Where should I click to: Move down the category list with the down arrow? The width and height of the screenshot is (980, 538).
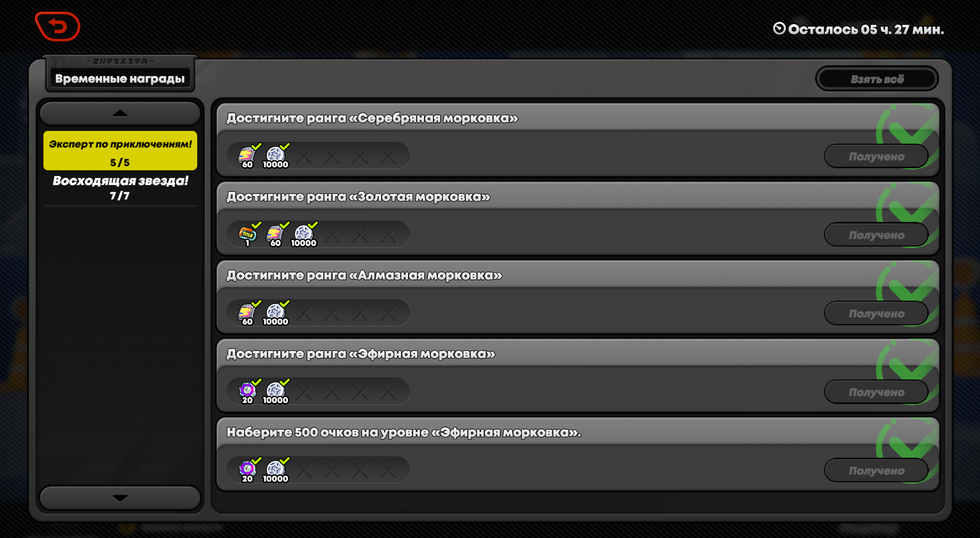pyautogui.click(x=120, y=498)
